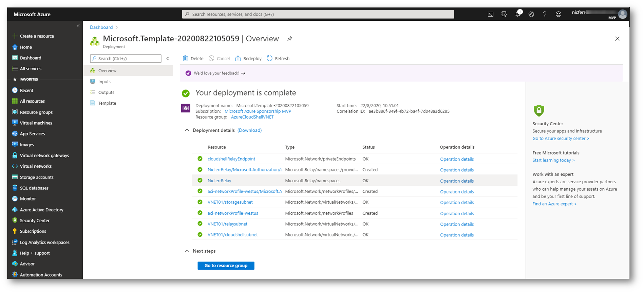644x293 pixels.
Task: Click Go to resource group button
Action: point(226,266)
